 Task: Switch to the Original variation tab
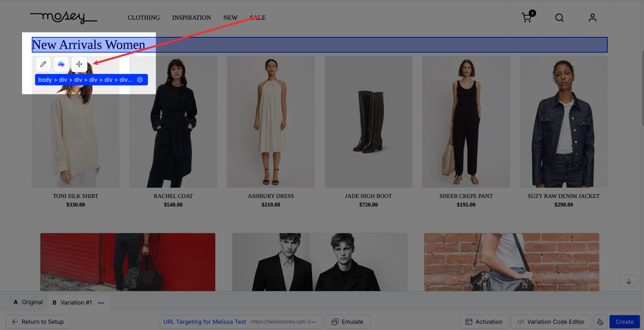pyautogui.click(x=28, y=302)
